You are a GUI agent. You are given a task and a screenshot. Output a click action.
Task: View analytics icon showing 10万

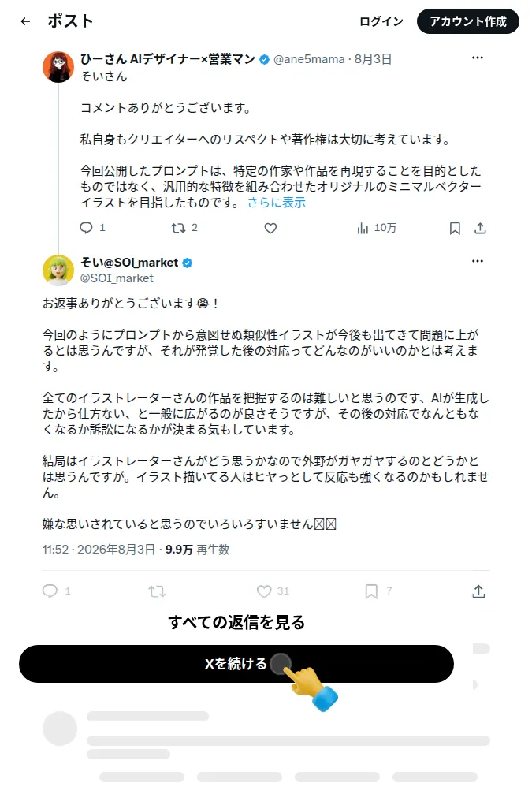pyautogui.click(x=363, y=229)
